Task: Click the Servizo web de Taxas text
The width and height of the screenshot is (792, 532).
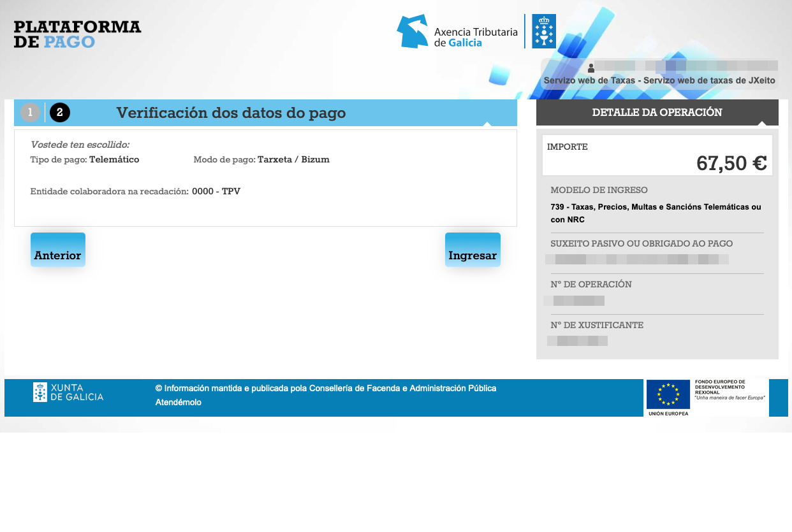Action: tap(659, 81)
